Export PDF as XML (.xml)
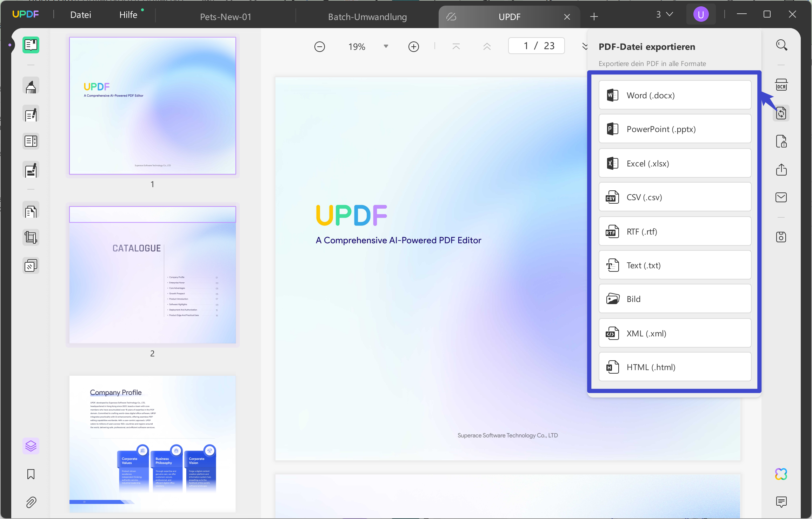Image resolution: width=812 pixels, height=519 pixels. point(675,333)
